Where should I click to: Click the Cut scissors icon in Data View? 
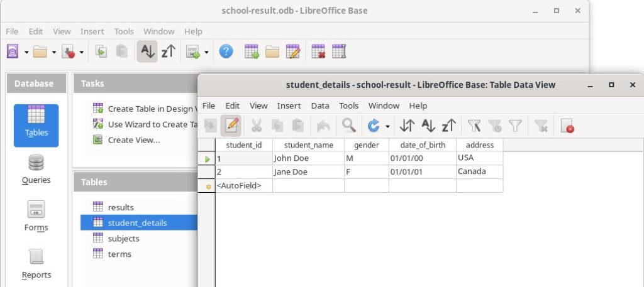click(x=257, y=126)
